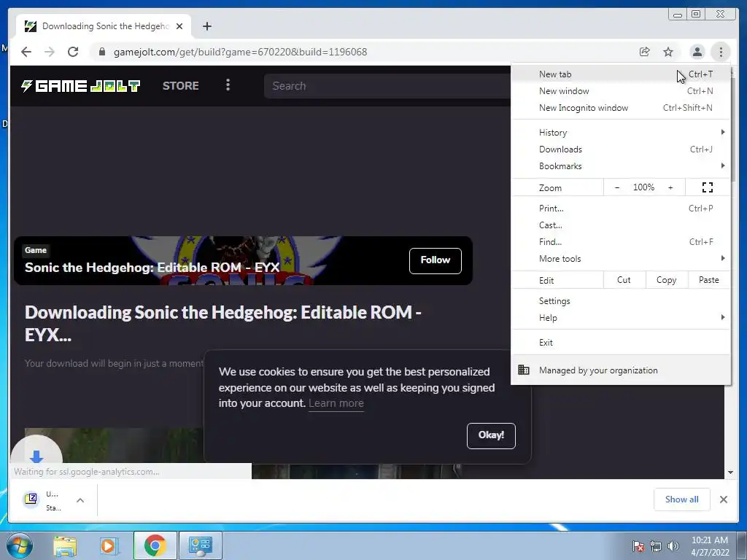Open Settings from the Chrome menu
This screenshot has width=747, height=560.
[621, 301]
